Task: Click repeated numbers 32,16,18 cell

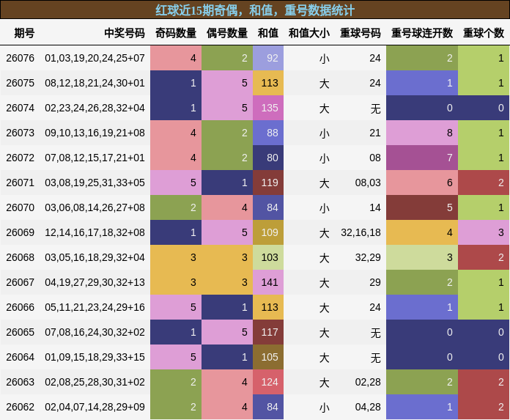Action: coord(361,232)
